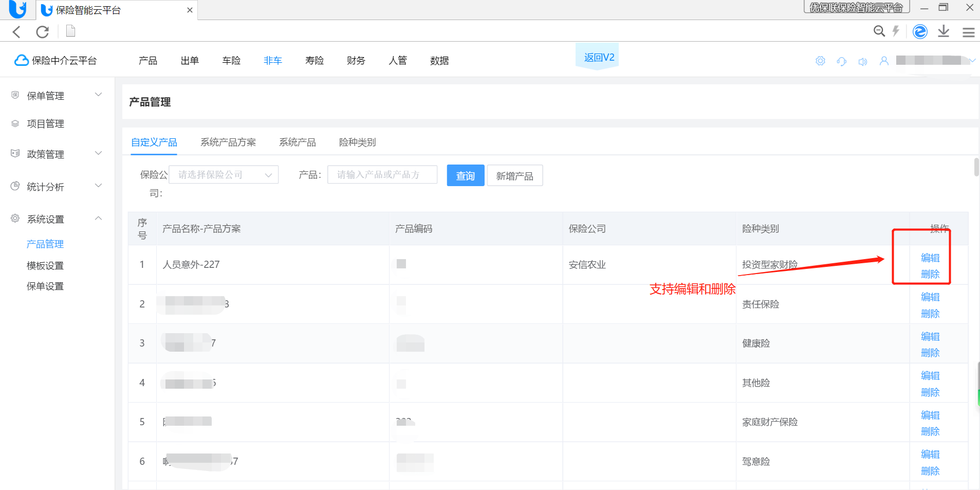Open the browser search magnifier icon
The image size is (980, 490).
coord(879,31)
